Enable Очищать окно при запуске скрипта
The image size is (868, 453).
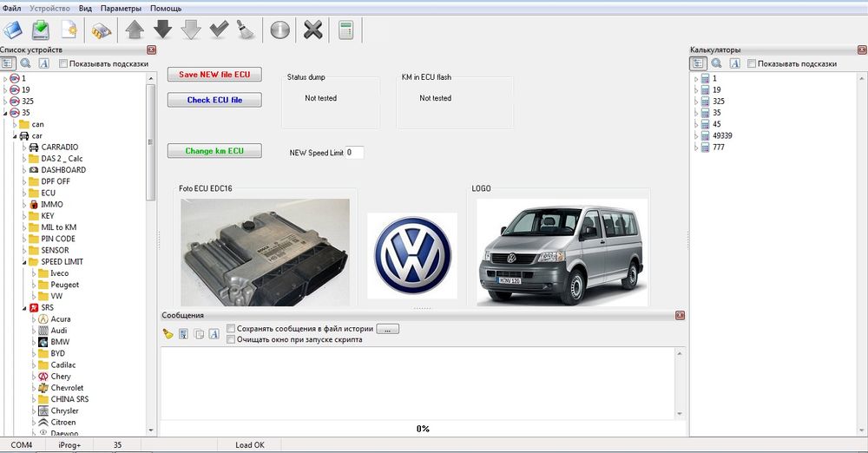(231, 339)
